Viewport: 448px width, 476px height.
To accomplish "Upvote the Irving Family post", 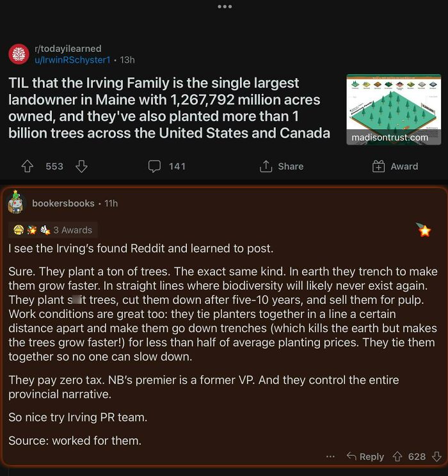I will click(x=28, y=166).
